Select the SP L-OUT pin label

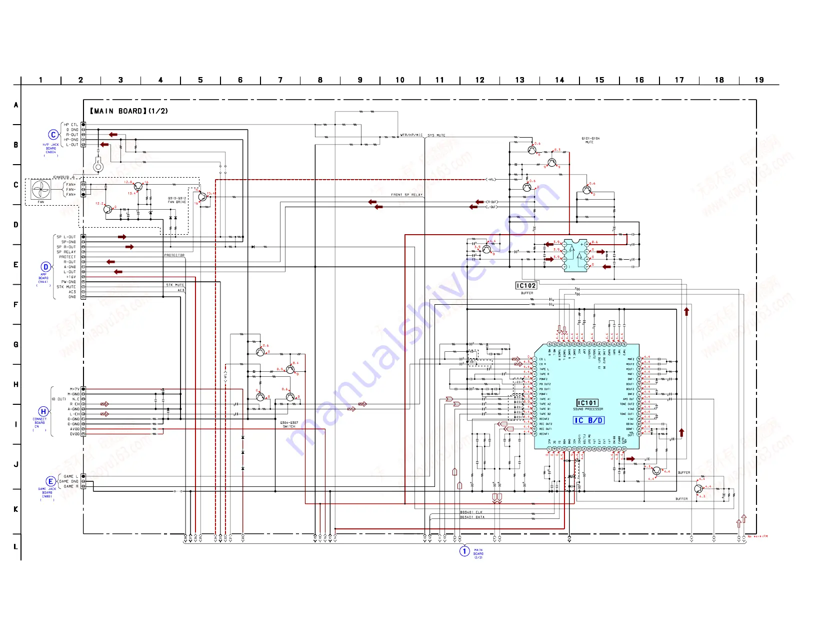click(66, 237)
